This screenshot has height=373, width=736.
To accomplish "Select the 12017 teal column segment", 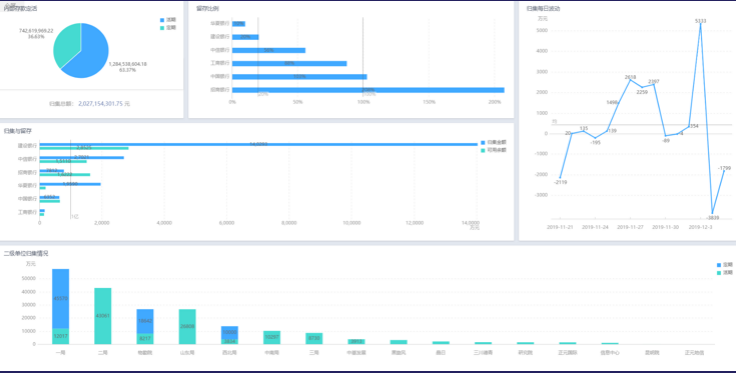I will (x=61, y=336).
